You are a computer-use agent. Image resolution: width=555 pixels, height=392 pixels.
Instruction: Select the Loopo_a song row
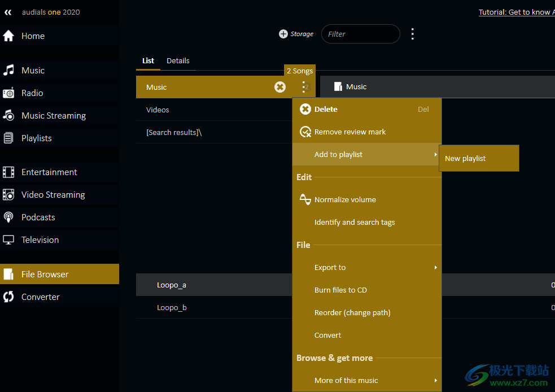(x=214, y=285)
